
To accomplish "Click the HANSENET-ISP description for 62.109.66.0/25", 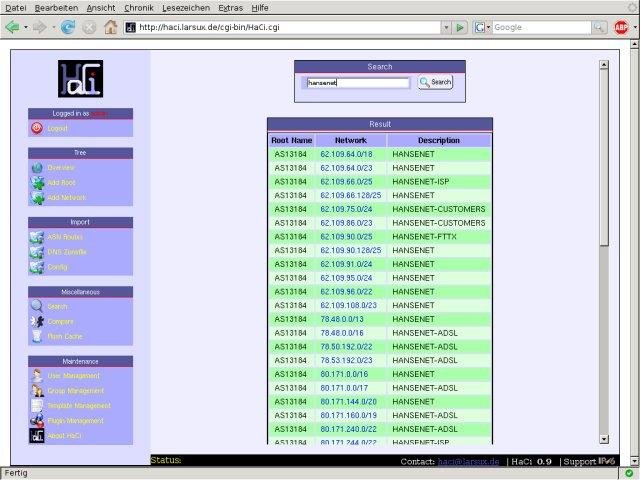I will (x=420, y=182).
